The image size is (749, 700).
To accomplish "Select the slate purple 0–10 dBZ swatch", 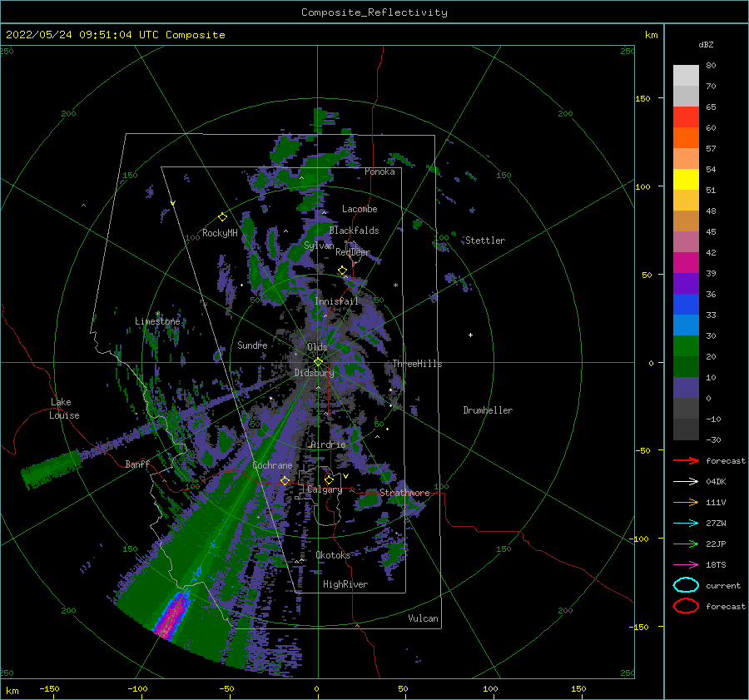I will coord(686,388).
